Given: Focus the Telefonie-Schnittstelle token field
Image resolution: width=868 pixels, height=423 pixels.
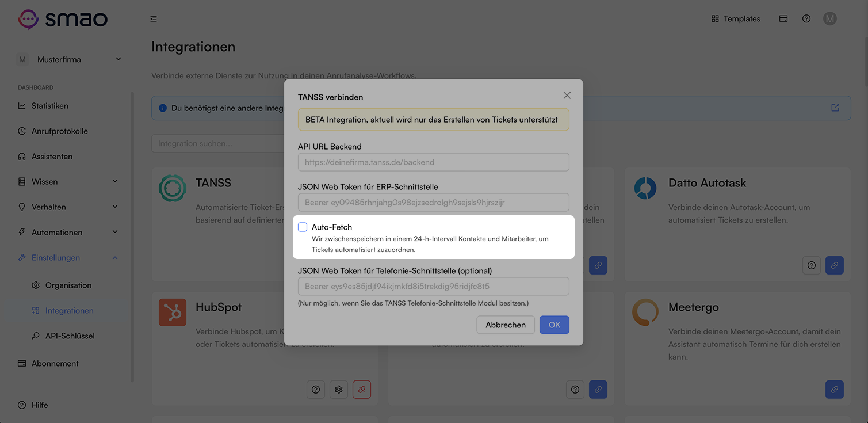Looking at the screenshot, I should tap(434, 286).
